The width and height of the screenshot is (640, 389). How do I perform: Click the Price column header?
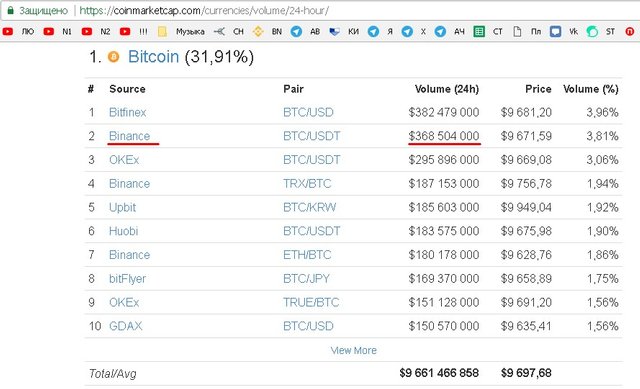[538, 89]
